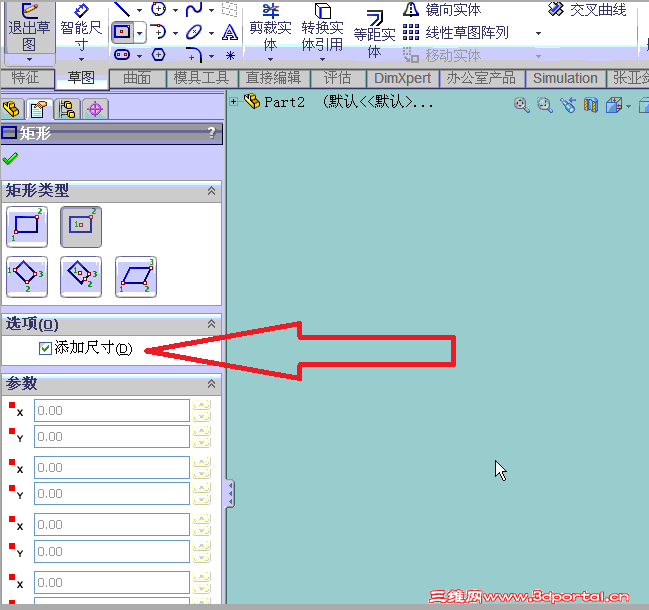Select the Sketch Fillet tool
The width and height of the screenshot is (649, 610).
pyautogui.click(x=194, y=55)
